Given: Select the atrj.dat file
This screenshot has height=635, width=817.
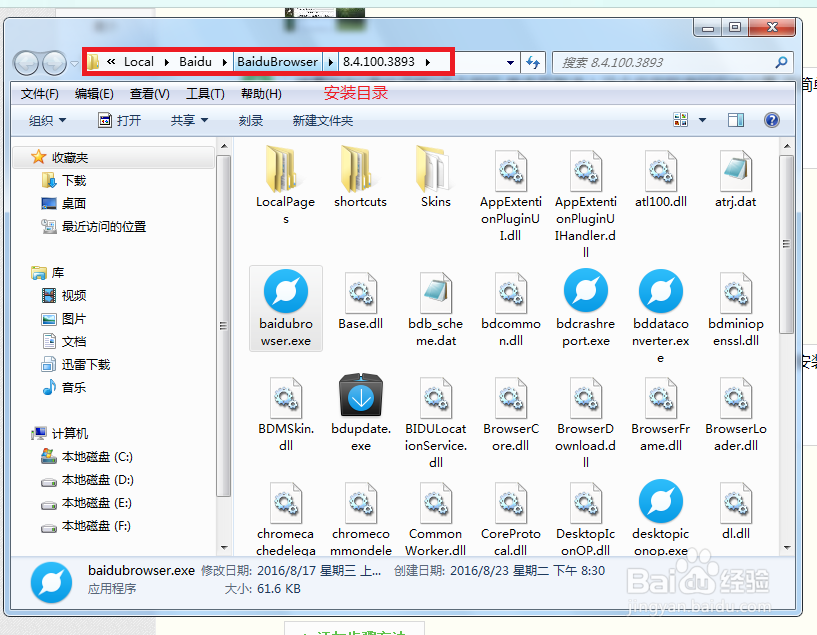Looking at the screenshot, I should point(735,179).
